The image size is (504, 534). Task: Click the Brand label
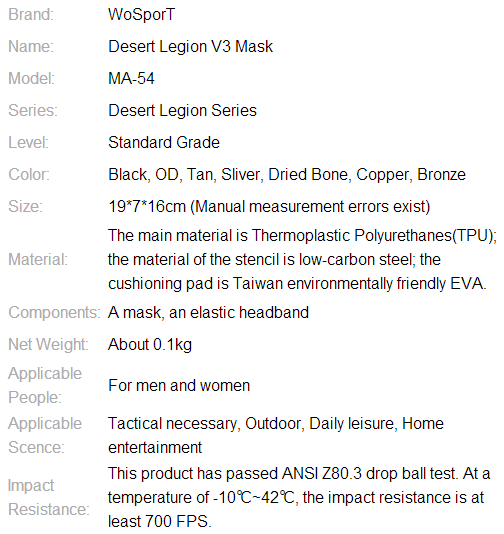tap(31, 15)
